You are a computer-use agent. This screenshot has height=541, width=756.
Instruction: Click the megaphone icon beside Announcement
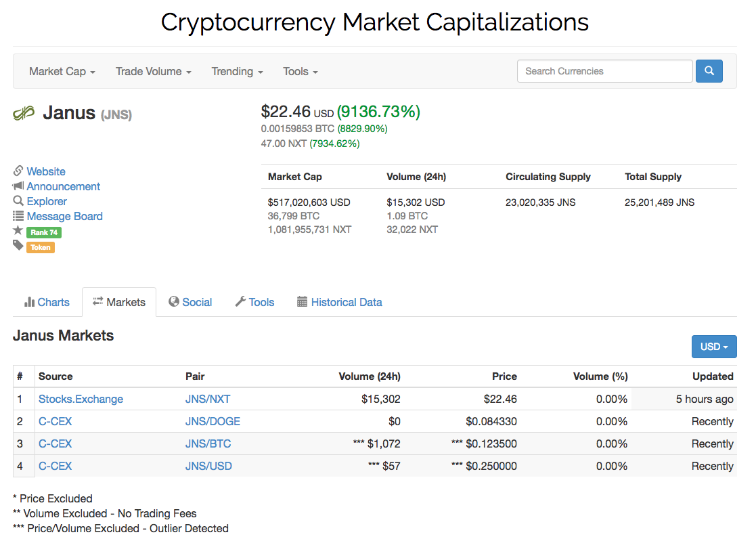18,186
